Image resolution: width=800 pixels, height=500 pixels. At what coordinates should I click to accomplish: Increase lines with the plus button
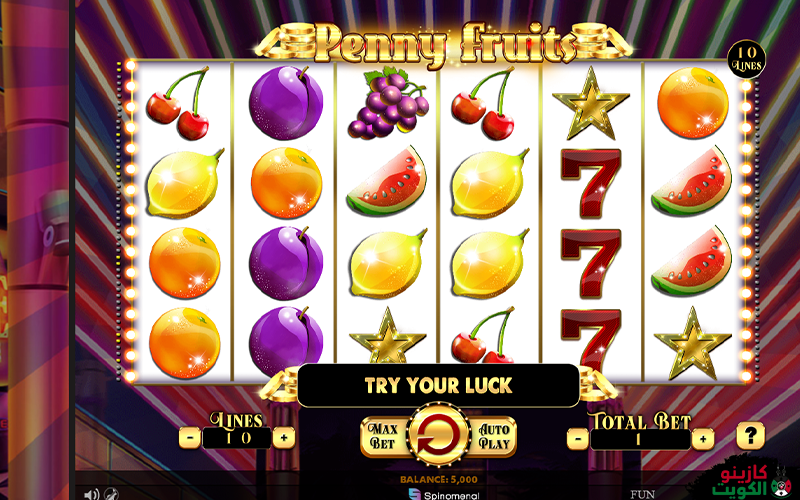(x=284, y=438)
